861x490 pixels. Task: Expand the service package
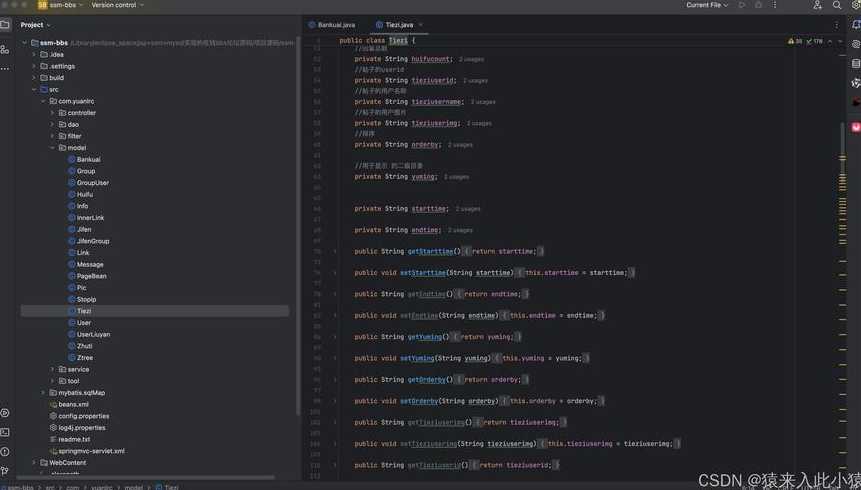[53, 369]
